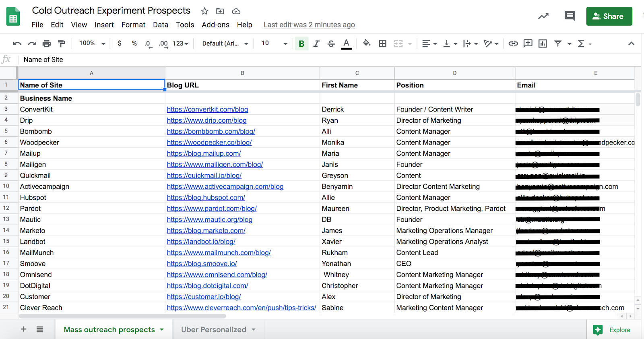Open the File menu

[37, 25]
